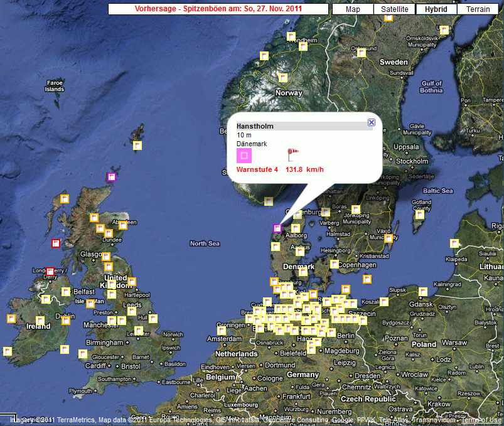This screenshot has width=504, height=426.
Task: Select the Satellite map type
Action: tap(394, 9)
